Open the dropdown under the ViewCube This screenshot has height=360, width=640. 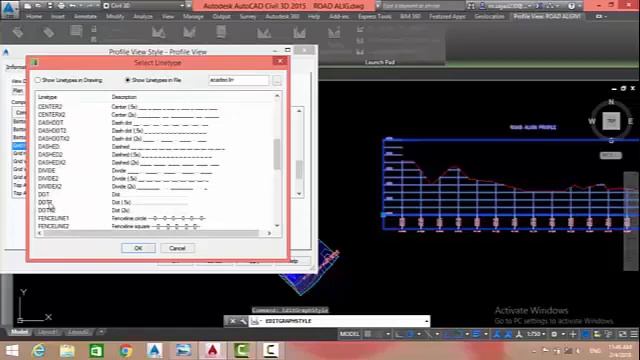coord(611,156)
